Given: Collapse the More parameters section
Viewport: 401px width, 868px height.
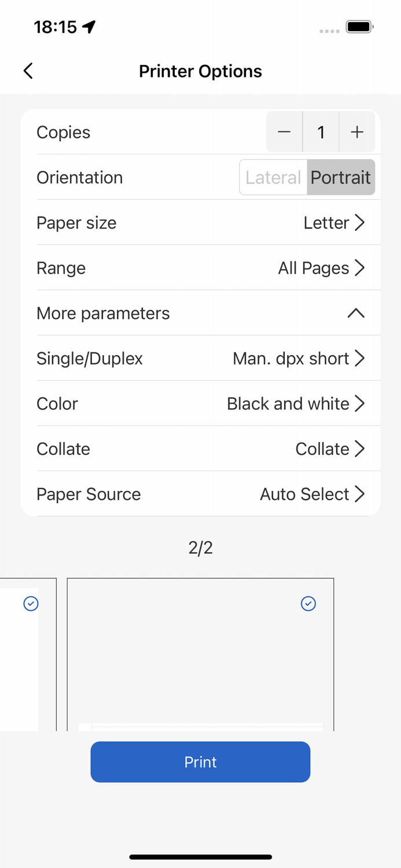Looking at the screenshot, I should click(356, 312).
